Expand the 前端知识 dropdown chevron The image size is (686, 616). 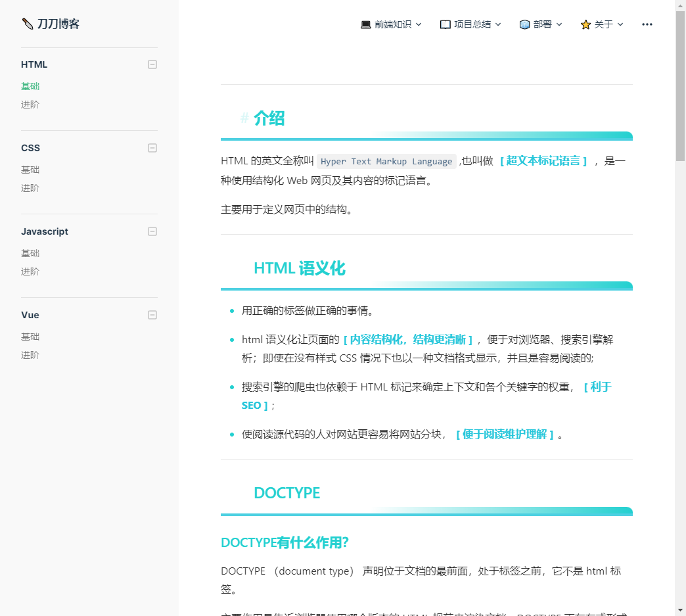click(x=419, y=24)
